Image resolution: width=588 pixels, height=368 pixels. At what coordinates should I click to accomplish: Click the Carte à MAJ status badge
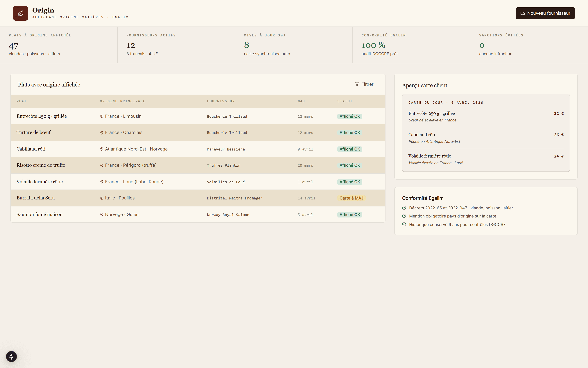351,198
